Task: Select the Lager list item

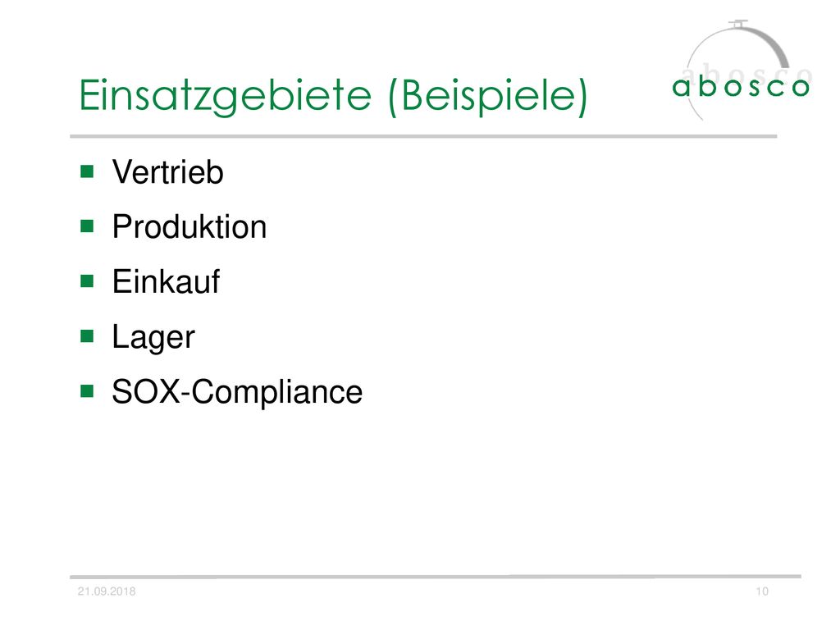Action: pyautogui.click(x=153, y=337)
